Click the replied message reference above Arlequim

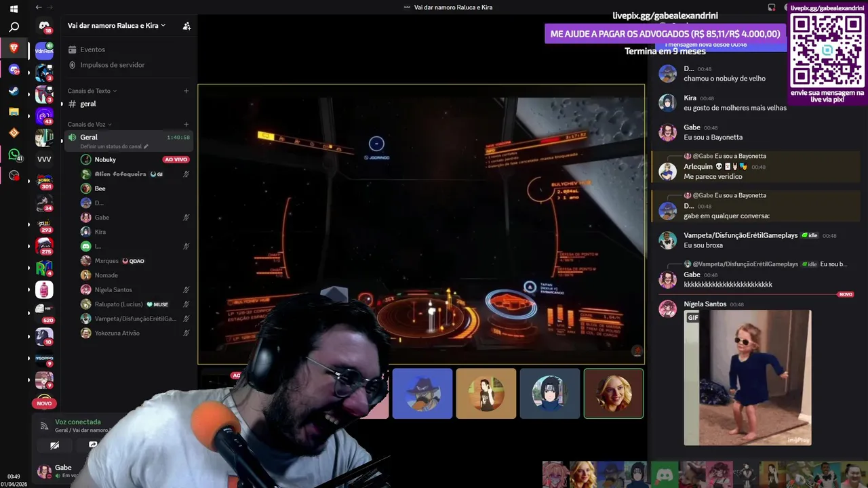[x=725, y=156]
